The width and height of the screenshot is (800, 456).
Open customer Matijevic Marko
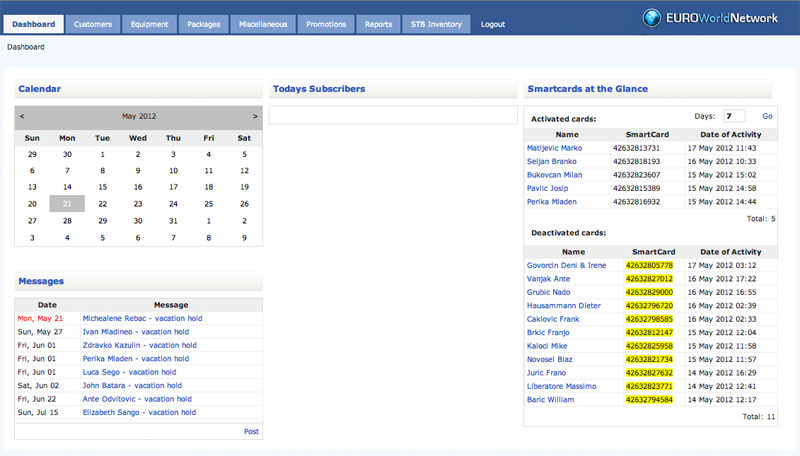[x=555, y=148]
